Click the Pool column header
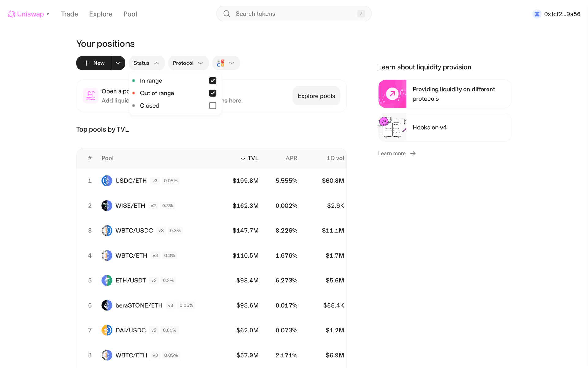This screenshot has width=588, height=368. [x=107, y=158]
